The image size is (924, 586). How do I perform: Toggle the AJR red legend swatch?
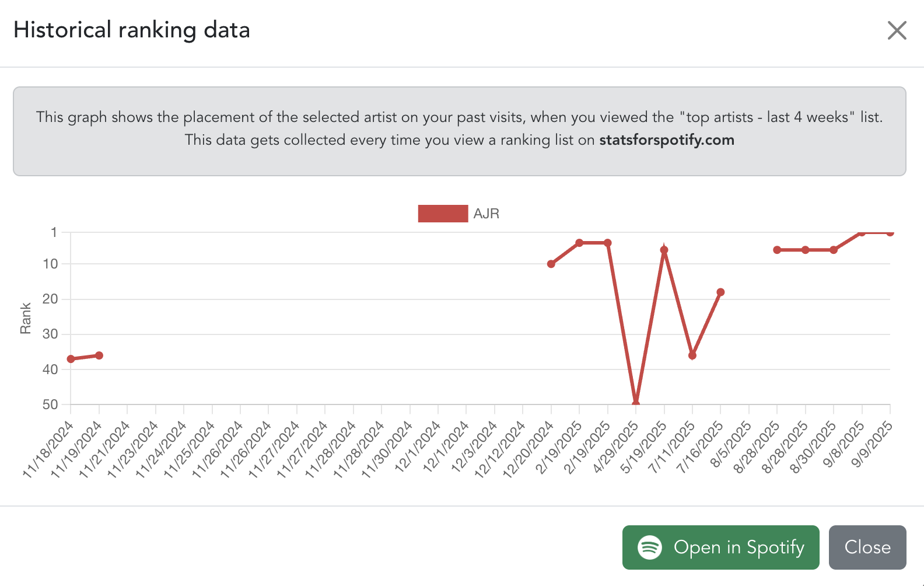pos(443,214)
